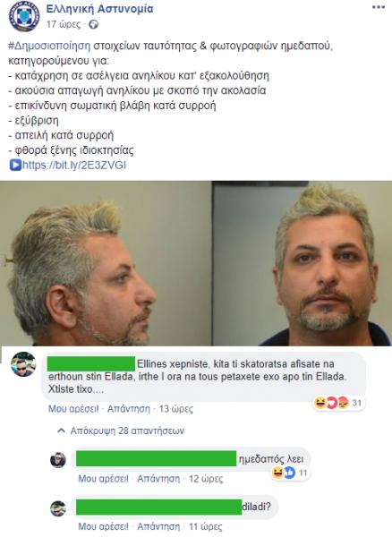Open the #Δημοσιοποίηση hashtag
This screenshot has height=537, width=392.
(49, 46)
